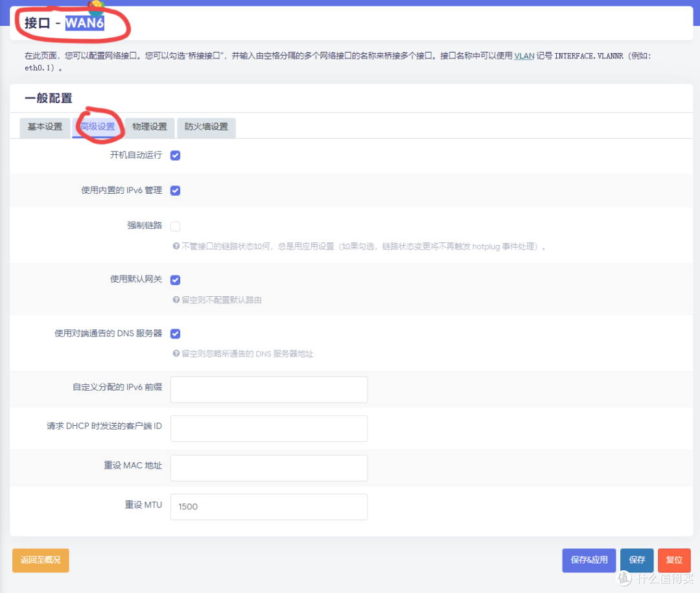The height and width of the screenshot is (593, 700).
Task: Uncheck 使用内置的 IPv6 管理
Action: (x=175, y=190)
